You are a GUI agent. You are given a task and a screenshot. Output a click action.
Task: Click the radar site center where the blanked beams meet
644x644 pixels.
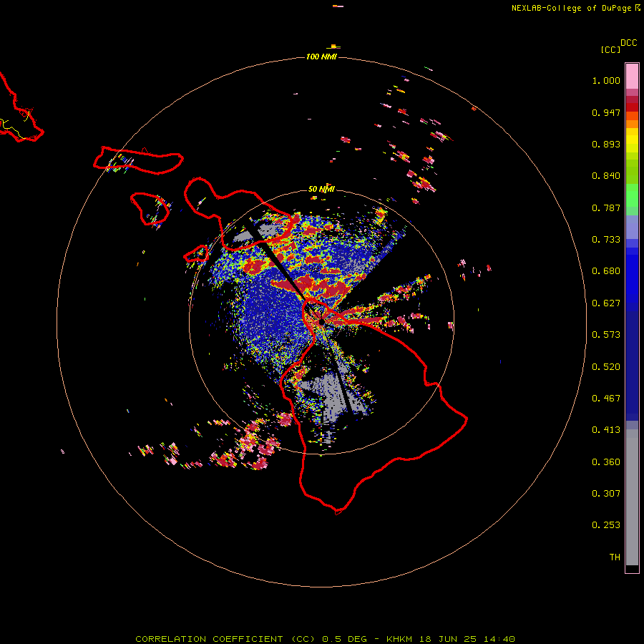[321, 321]
